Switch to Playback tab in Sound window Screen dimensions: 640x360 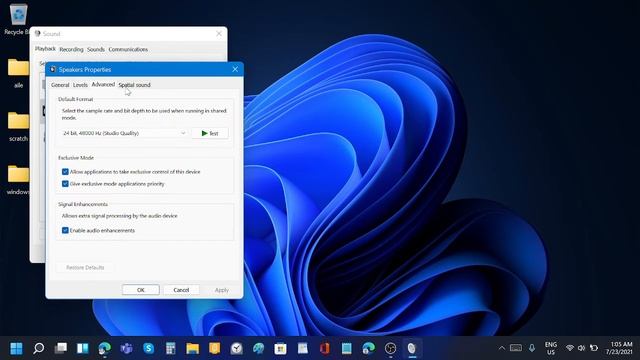(45, 49)
